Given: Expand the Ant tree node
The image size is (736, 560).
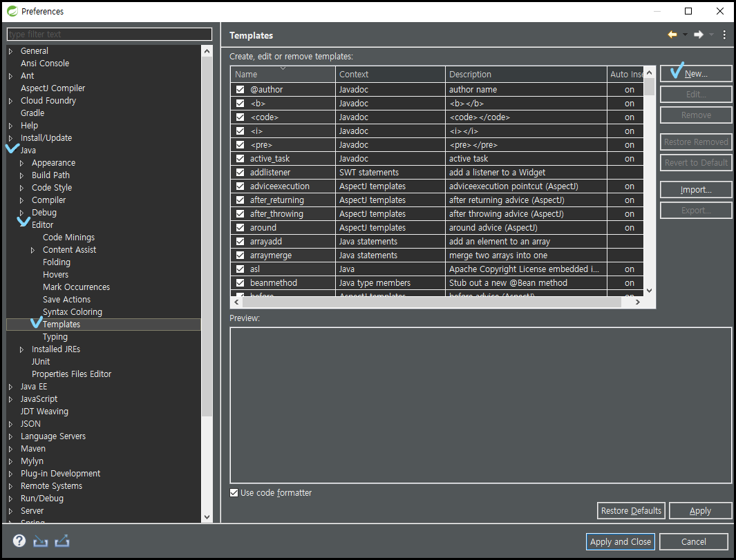Looking at the screenshot, I should click(11, 76).
